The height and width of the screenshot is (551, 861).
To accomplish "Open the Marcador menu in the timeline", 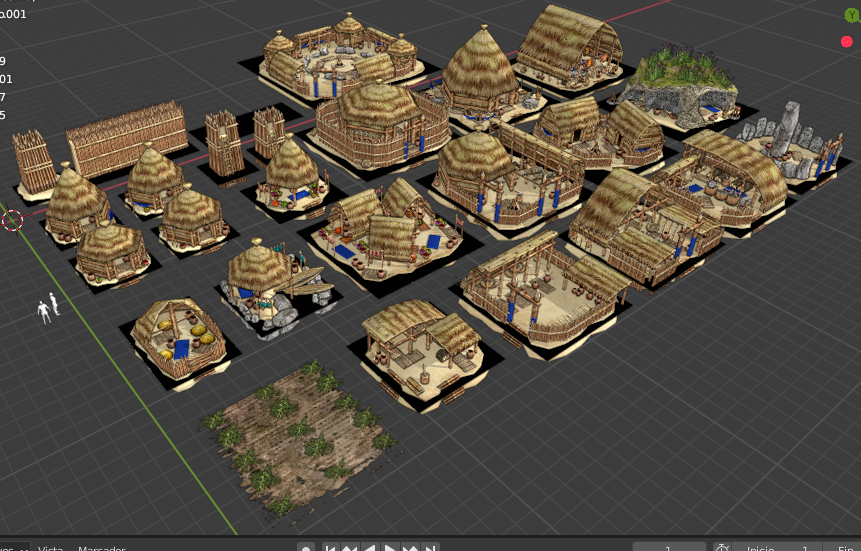I will [101, 548].
